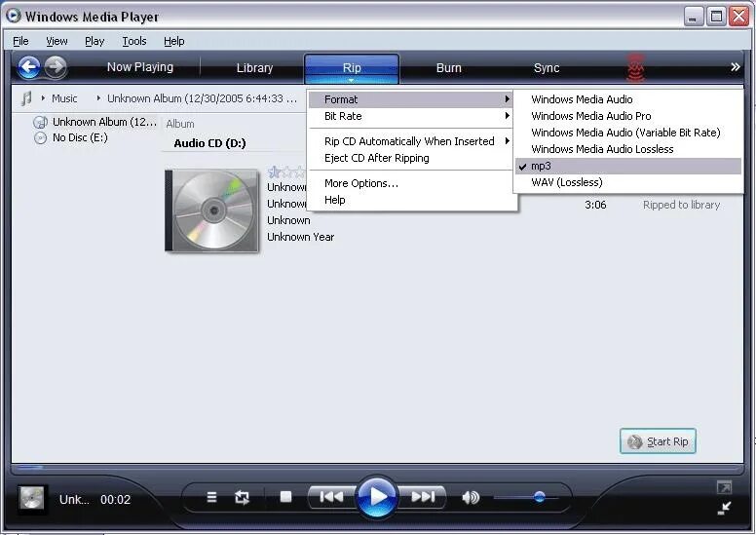This screenshot has width=756, height=535.
Task: Mute the speaker volume
Action: (x=471, y=497)
